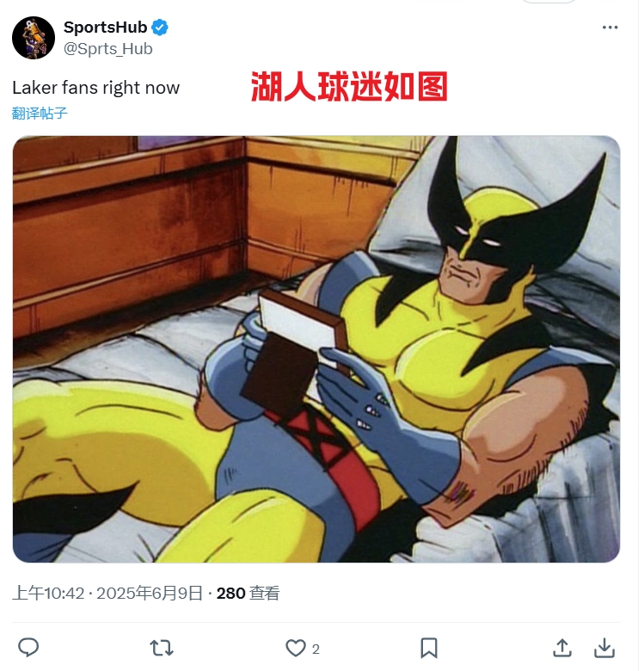Click the 翻译帖子 translate post link
The width and height of the screenshot is (644, 671).
(40, 114)
